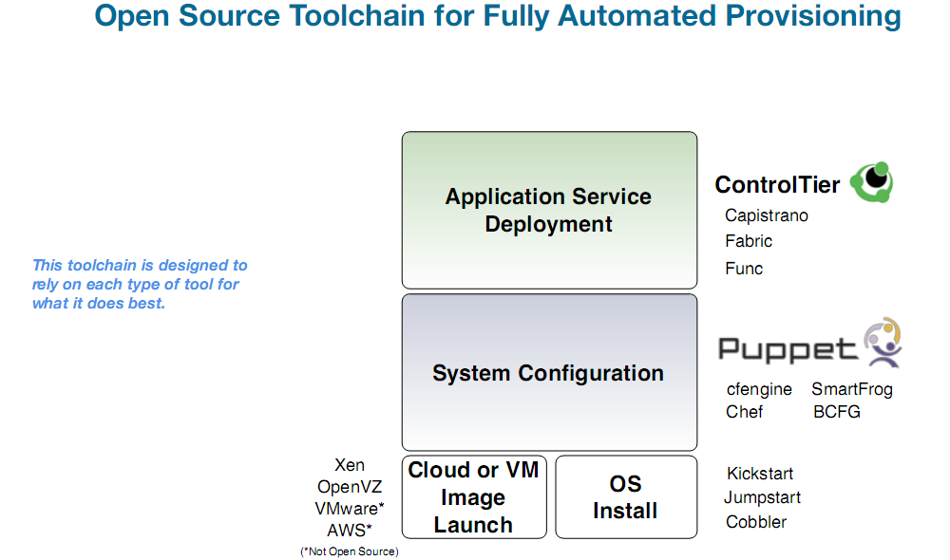Select Capistrano in the deployment tools list

tap(767, 215)
